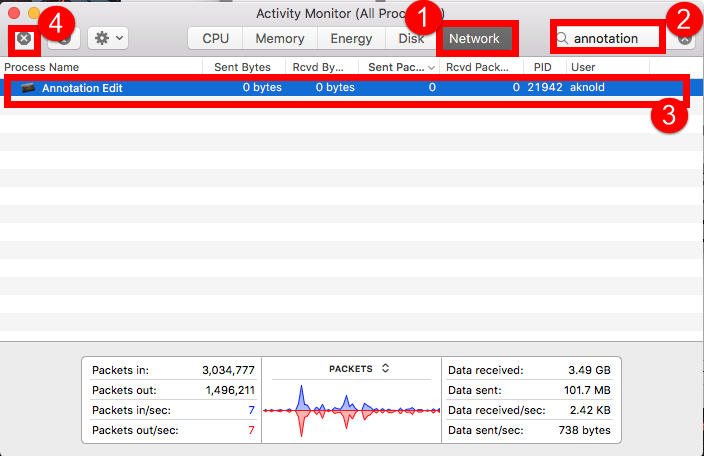Image resolution: width=704 pixels, height=456 pixels.
Task: Click the Inspect process info icon
Action: [x=65, y=38]
